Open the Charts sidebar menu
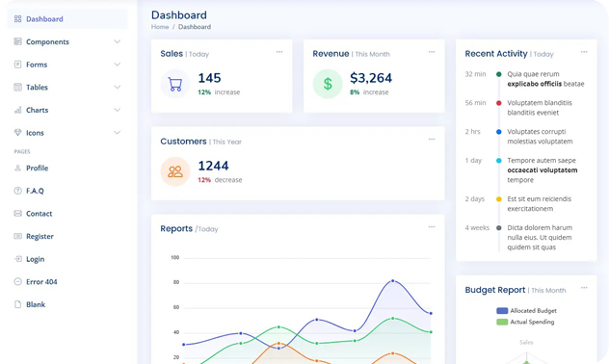609x364 pixels. click(67, 110)
